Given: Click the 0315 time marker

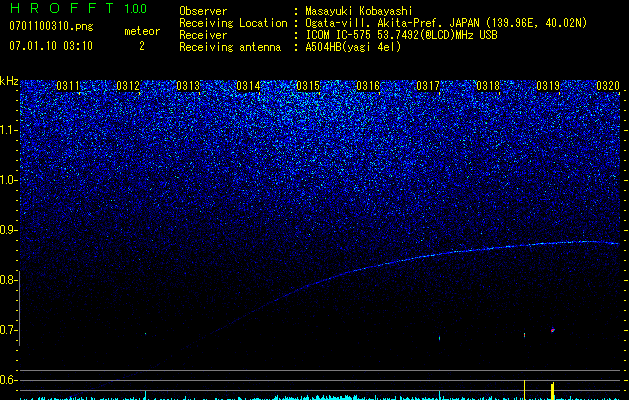Looking at the screenshot, I should click(x=308, y=86).
